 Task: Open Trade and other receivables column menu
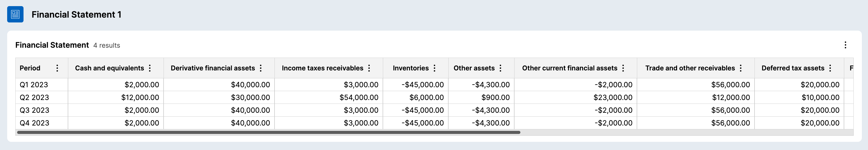pyautogui.click(x=741, y=68)
